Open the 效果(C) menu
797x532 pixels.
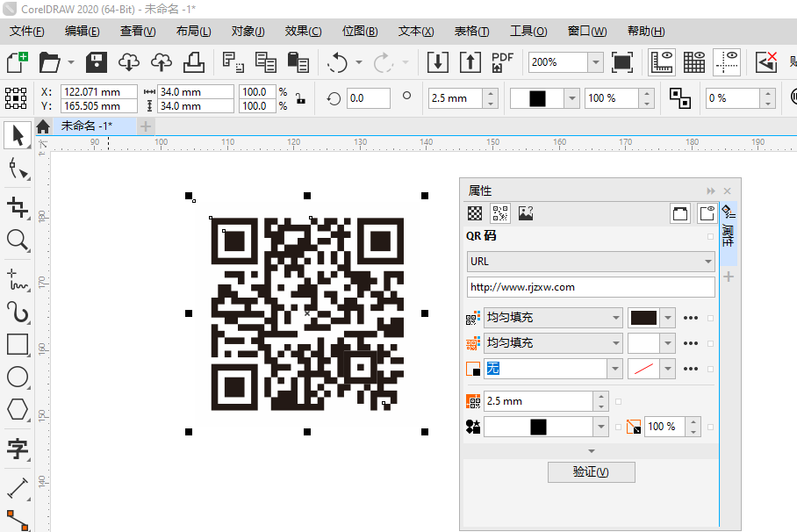pos(304,32)
